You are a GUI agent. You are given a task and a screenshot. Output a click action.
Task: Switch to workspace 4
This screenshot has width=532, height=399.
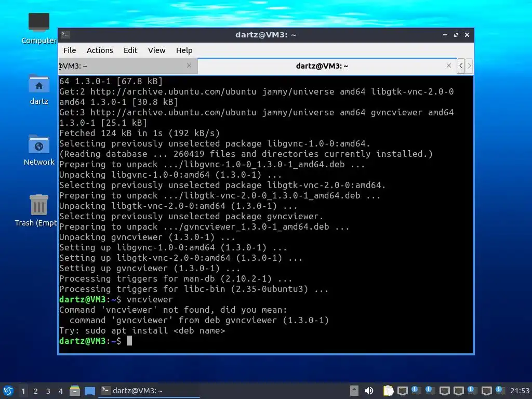60,391
